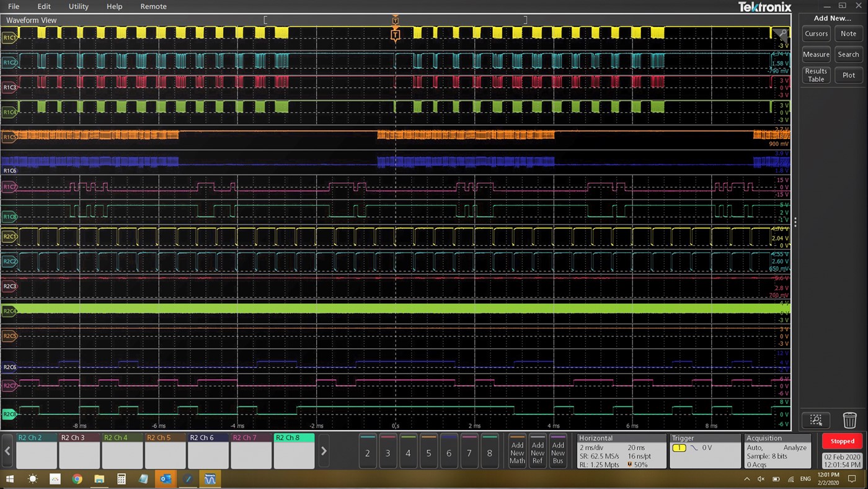Select the R2C8 waveform handle
868x489 pixels.
pos(9,415)
